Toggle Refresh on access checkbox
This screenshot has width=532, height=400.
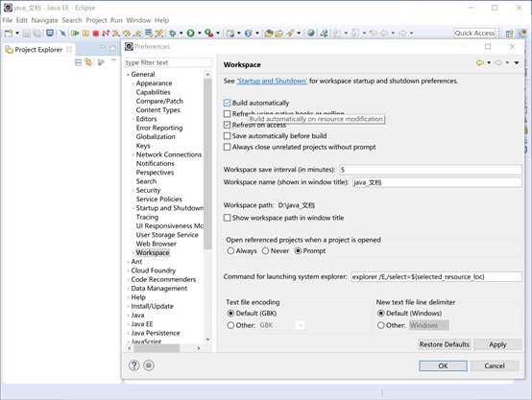click(x=227, y=125)
